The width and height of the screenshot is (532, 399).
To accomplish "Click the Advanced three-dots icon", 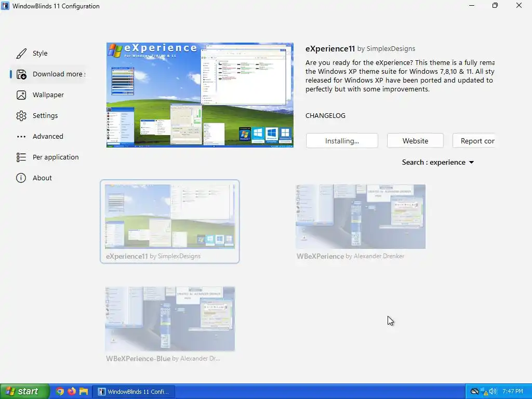I will click(x=21, y=137).
